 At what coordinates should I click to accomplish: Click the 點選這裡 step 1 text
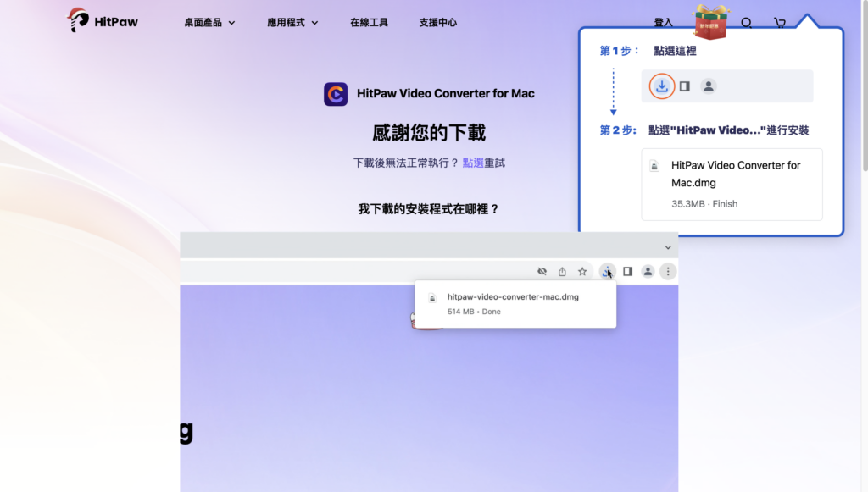click(675, 51)
